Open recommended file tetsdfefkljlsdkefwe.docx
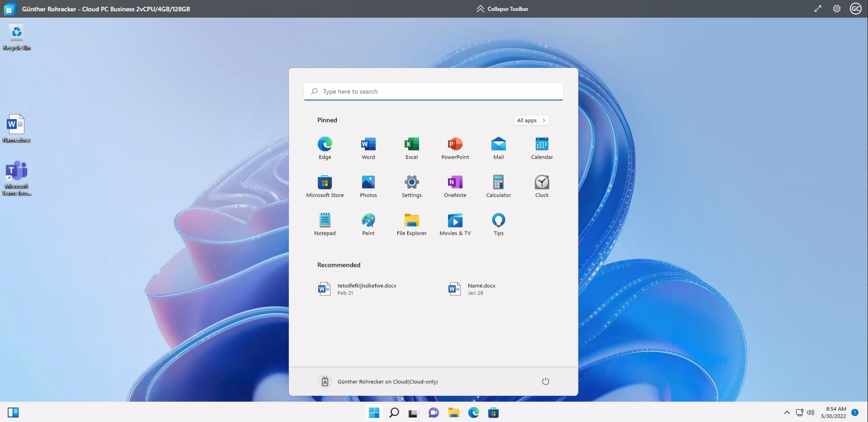The width and height of the screenshot is (868, 422). click(357, 289)
